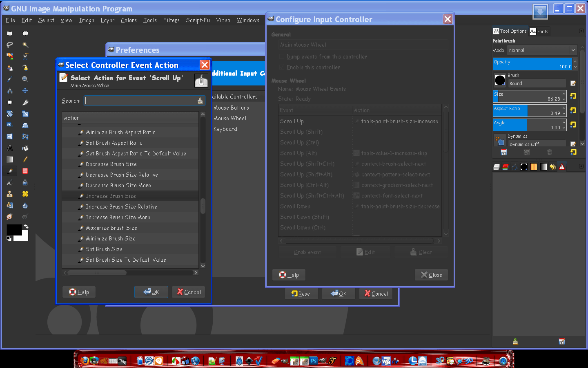Open the lower dock tab menu arrow
Viewport: 588px width, 368px height.
pyautogui.click(x=581, y=166)
